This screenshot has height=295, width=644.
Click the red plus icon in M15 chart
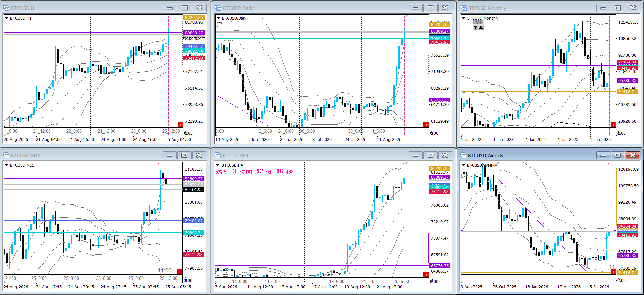[180, 272]
